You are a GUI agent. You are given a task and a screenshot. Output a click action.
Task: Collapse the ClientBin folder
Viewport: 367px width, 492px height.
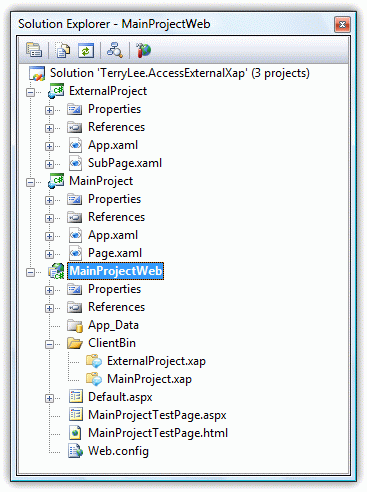pyautogui.click(x=49, y=344)
